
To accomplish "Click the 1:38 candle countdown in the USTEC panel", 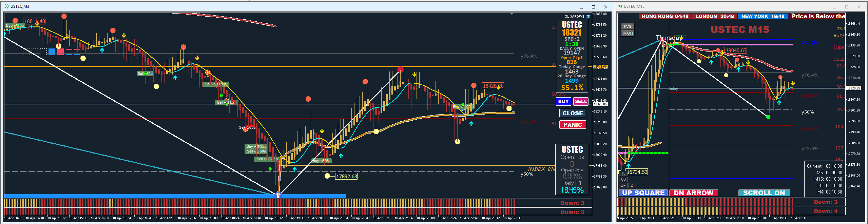I will coord(572,44).
